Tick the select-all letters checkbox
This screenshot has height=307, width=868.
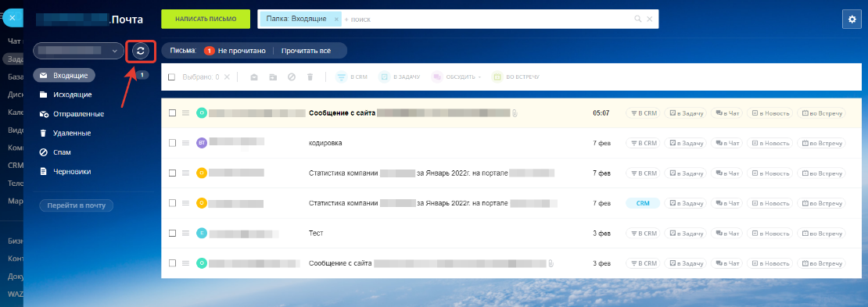(x=171, y=77)
